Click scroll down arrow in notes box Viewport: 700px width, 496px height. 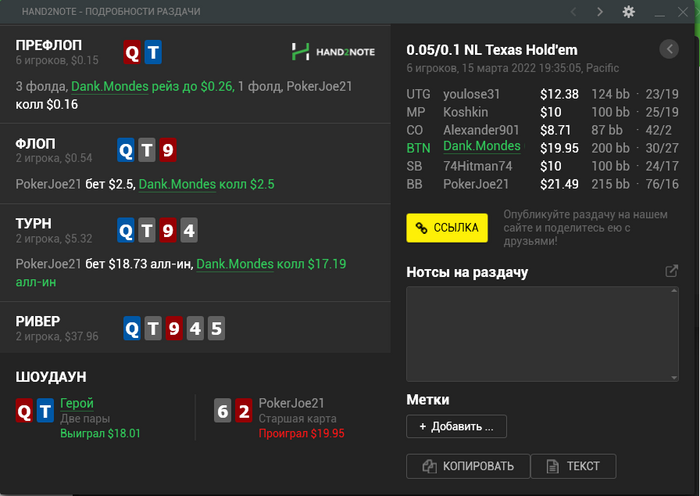[x=674, y=378]
